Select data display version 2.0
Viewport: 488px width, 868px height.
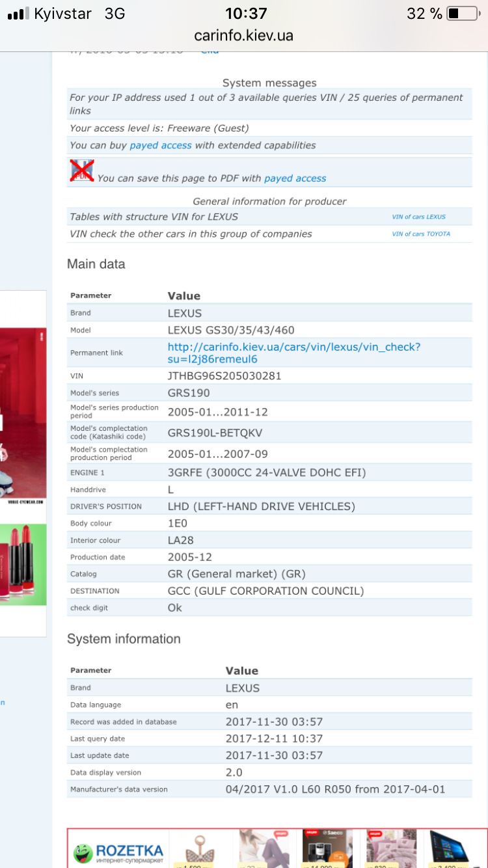pyautogui.click(x=234, y=772)
